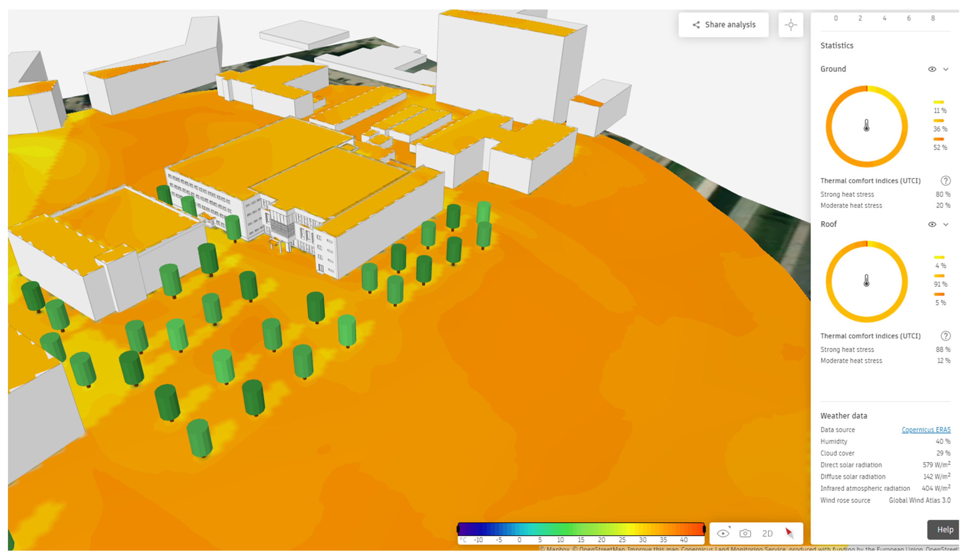Click the left handle of temperature color scale
Image resolution: width=970 pixels, height=560 pixels.
[458, 529]
